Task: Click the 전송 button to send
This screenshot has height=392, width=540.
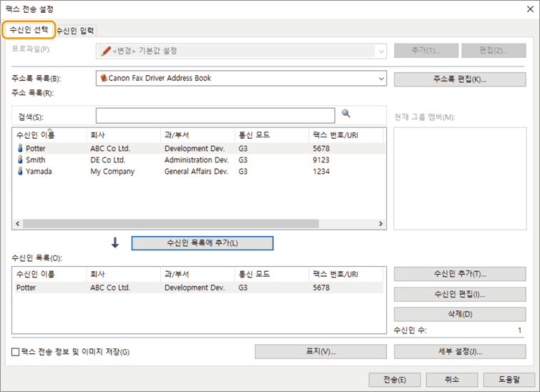Action: [393, 380]
